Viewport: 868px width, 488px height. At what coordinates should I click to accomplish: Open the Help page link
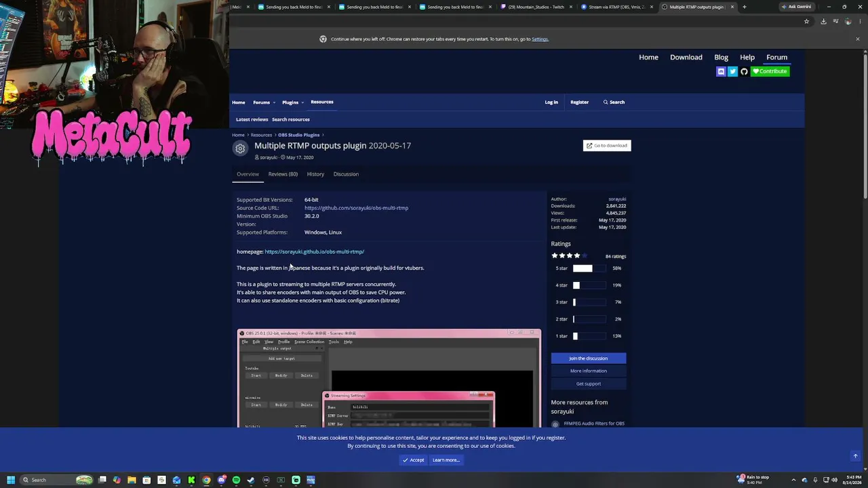pos(747,57)
